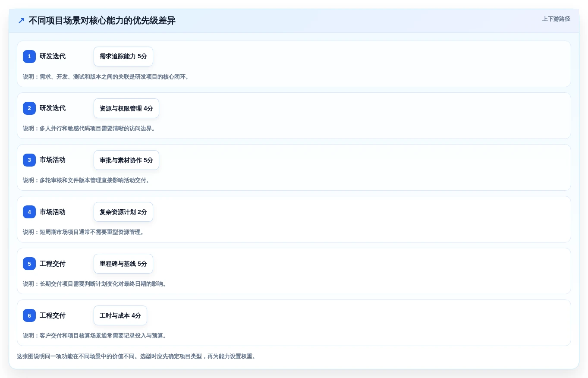Click the number 3 badge
The width and height of the screenshot is (588, 378).
coord(29,160)
